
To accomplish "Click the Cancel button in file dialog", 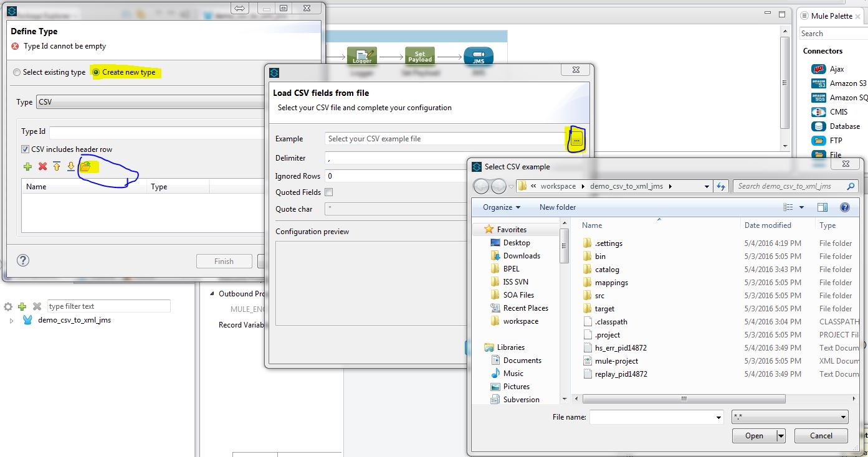I will tap(821, 436).
